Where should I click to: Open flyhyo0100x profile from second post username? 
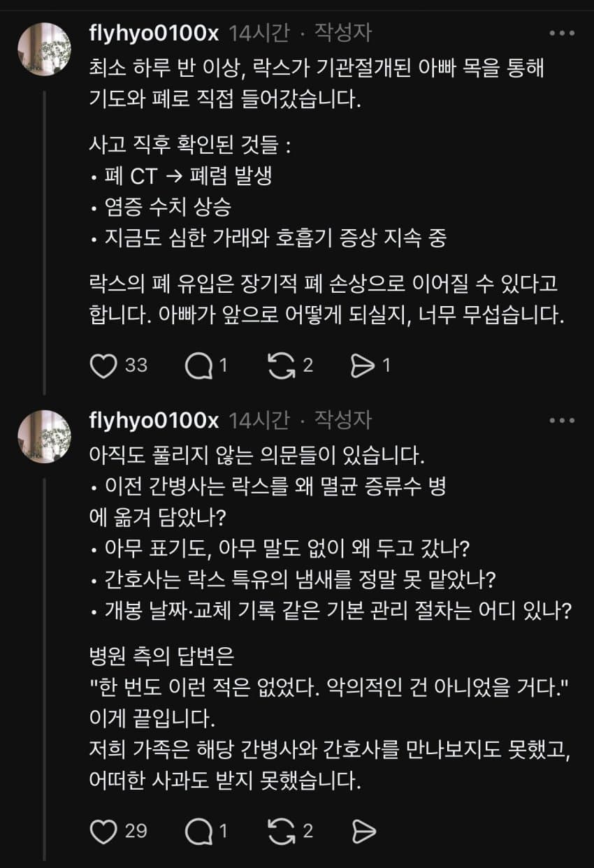tap(154, 420)
